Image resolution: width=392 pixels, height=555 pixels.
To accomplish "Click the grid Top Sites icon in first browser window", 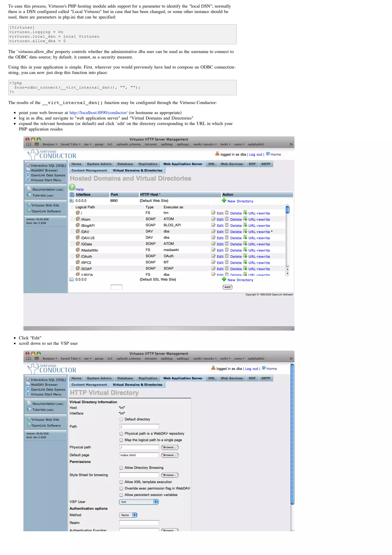I will (37, 144).
